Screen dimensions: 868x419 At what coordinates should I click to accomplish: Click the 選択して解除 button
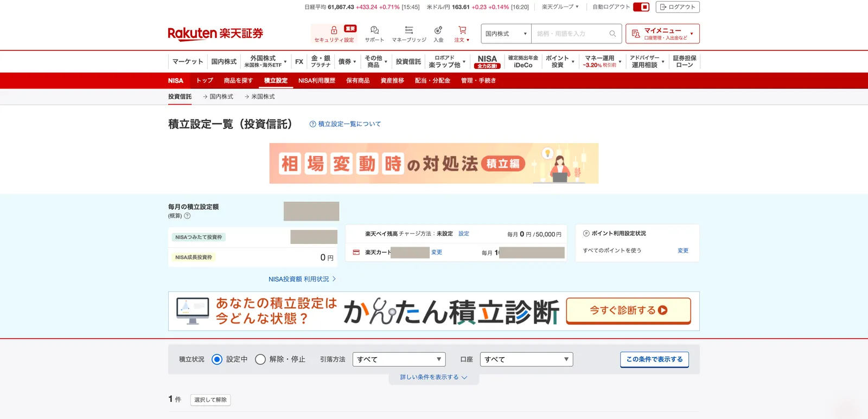pos(210,400)
